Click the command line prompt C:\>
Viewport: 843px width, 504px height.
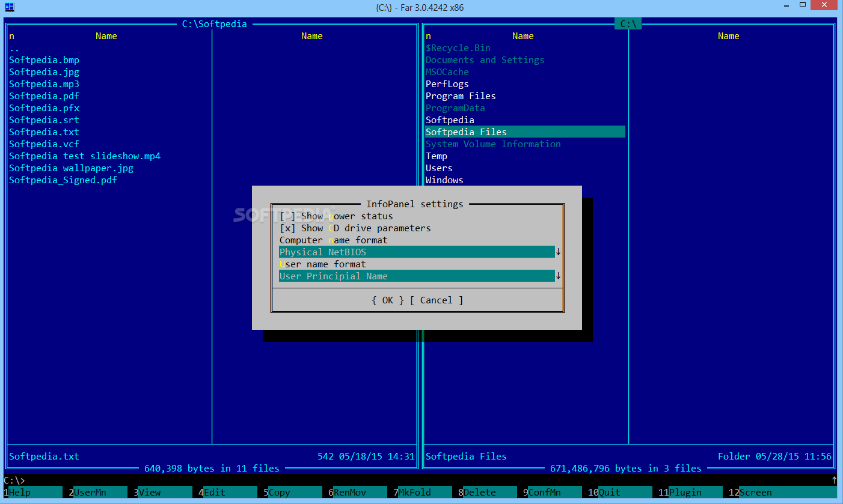tap(14, 481)
